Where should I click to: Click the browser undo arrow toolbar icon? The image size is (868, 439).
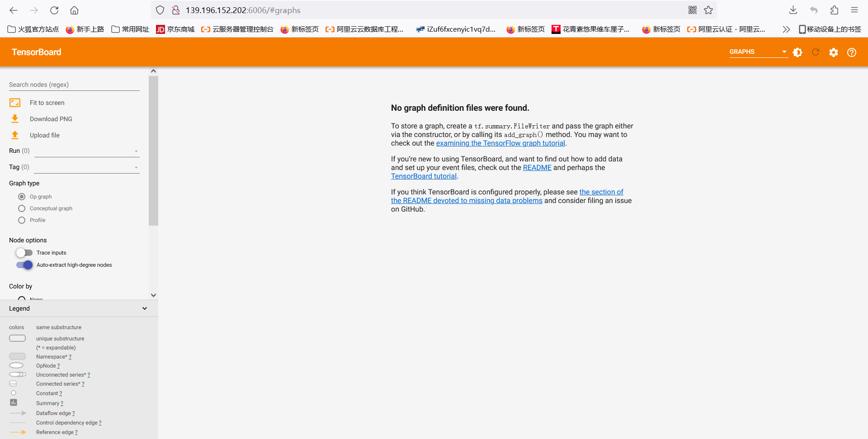click(814, 10)
